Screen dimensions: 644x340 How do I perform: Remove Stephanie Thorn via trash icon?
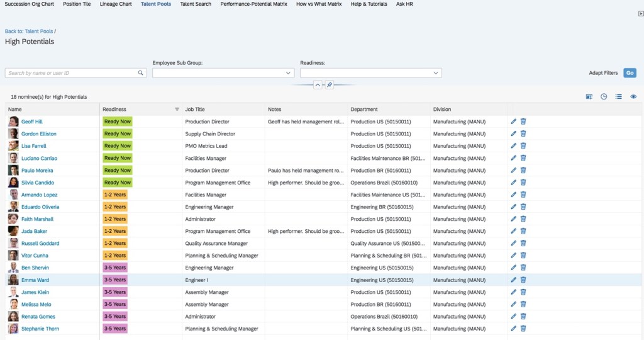(x=523, y=329)
